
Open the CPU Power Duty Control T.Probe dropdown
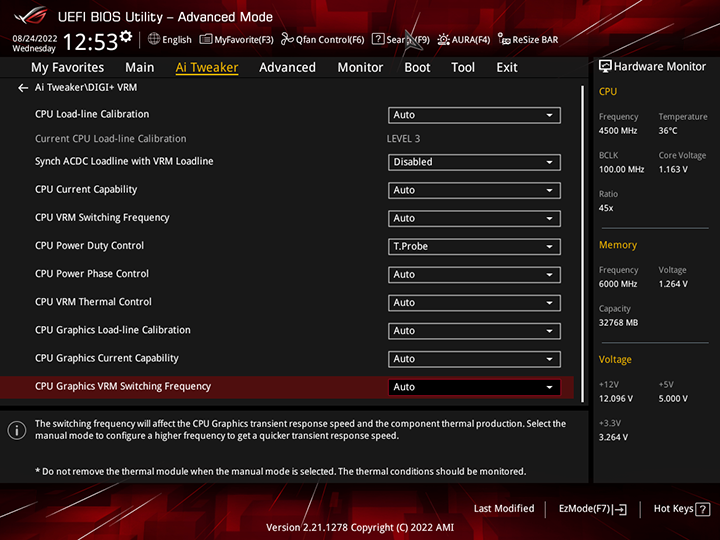click(x=474, y=246)
